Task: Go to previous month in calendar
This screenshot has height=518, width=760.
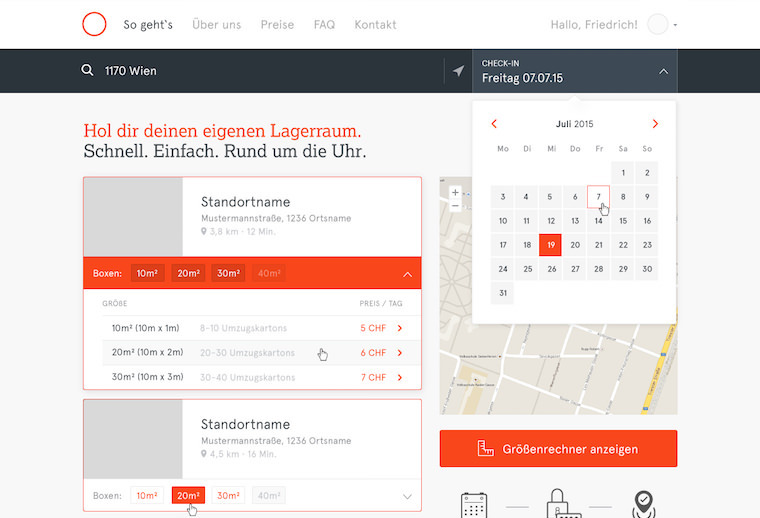Action: [x=494, y=124]
